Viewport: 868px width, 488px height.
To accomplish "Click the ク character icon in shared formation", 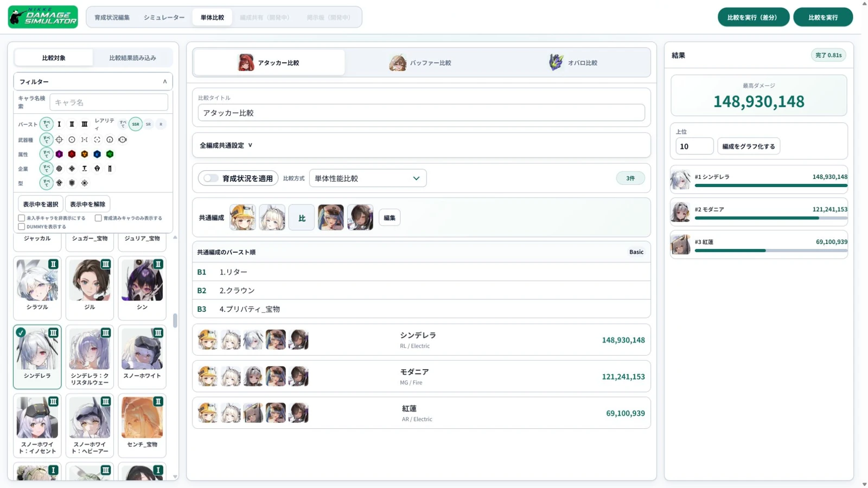I will 272,217.
